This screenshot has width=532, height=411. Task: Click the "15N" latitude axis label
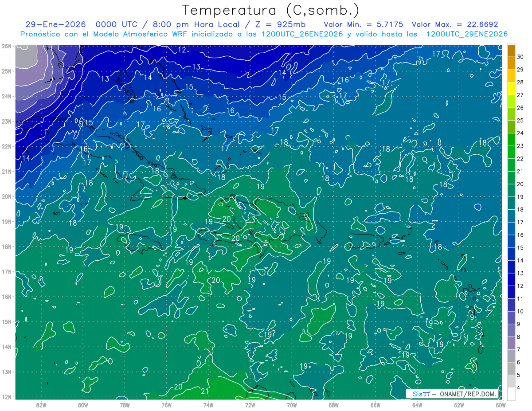point(6,321)
